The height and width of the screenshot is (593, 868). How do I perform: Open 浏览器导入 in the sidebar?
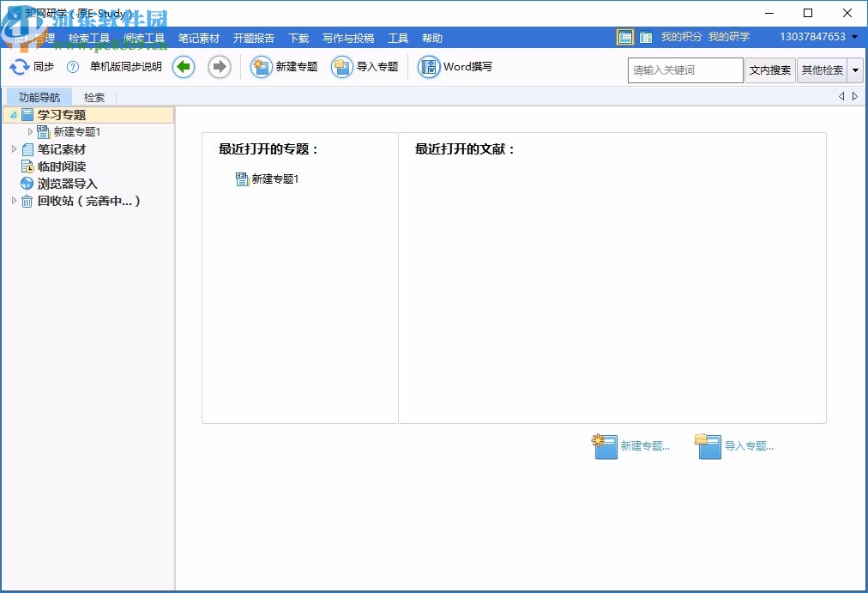tap(26, 184)
